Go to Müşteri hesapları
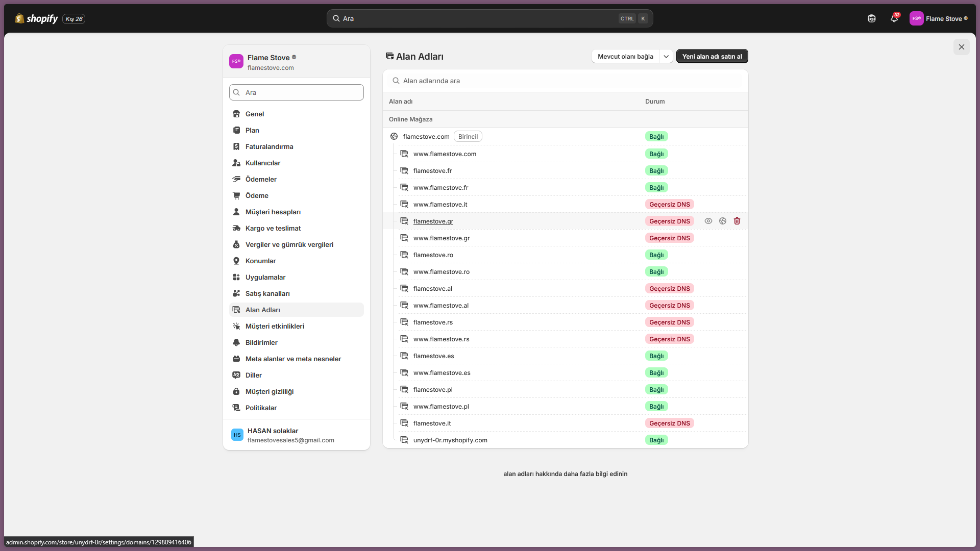 pos(297,212)
